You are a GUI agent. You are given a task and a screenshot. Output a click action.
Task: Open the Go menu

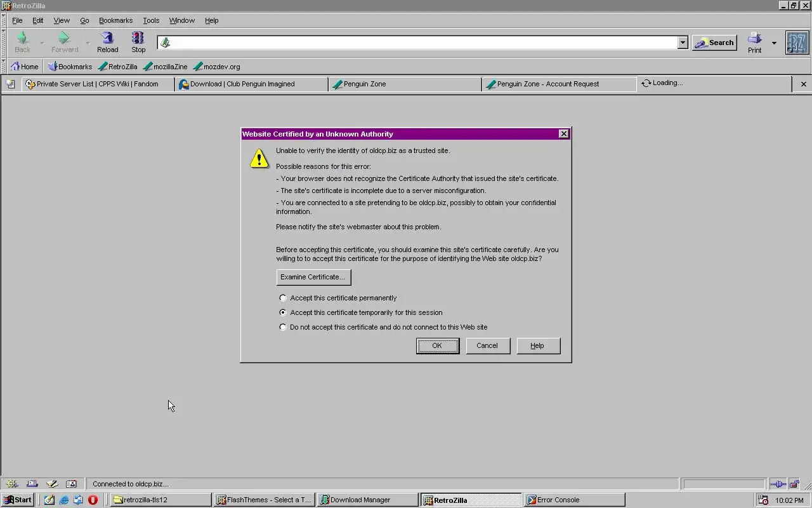[84, 20]
